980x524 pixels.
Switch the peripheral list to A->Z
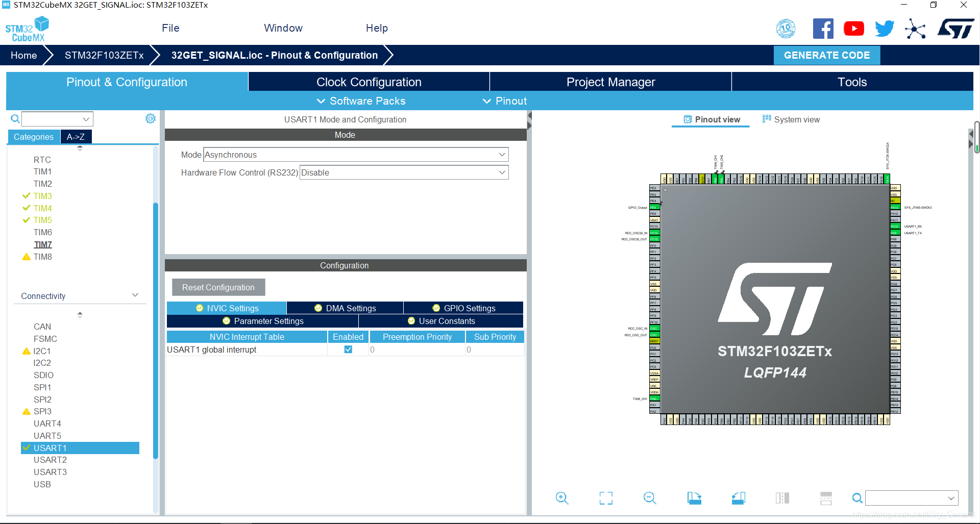coord(76,137)
